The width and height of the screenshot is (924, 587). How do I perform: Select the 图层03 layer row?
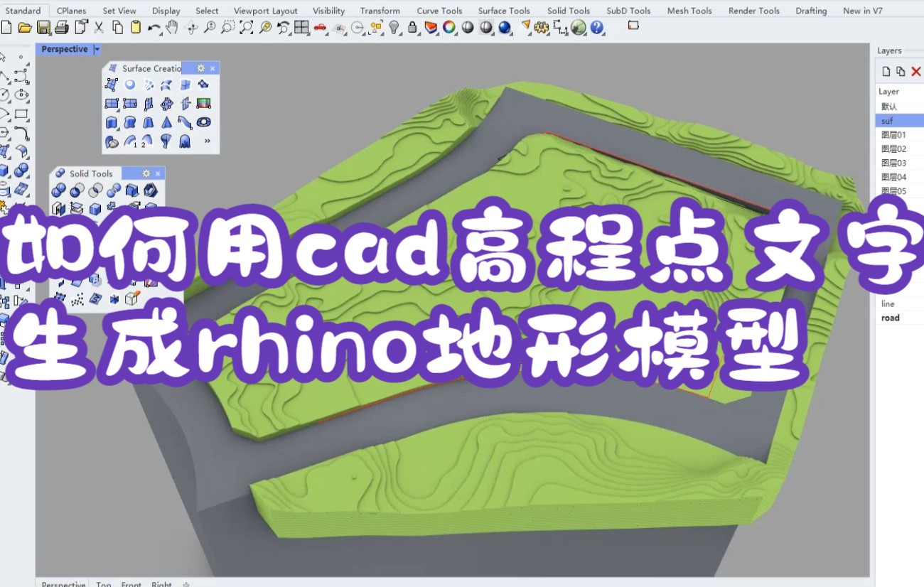coord(900,163)
